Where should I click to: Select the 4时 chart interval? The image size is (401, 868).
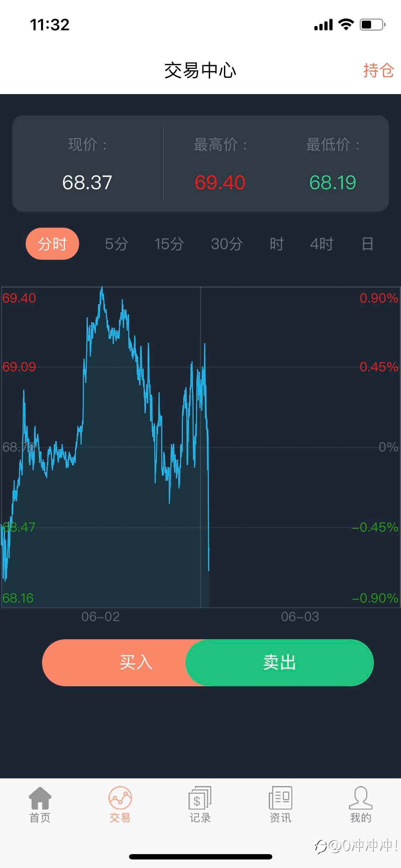point(322,244)
